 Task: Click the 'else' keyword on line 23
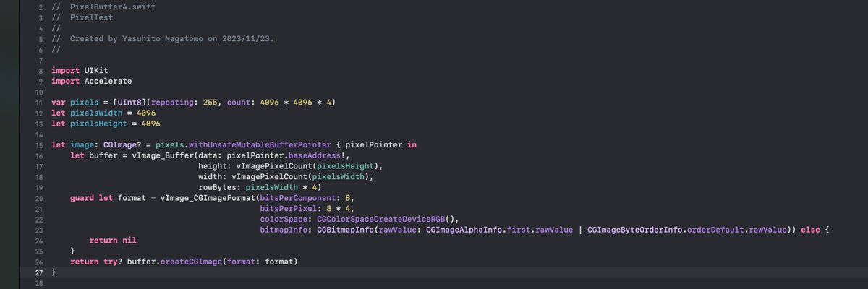click(811, 229)
